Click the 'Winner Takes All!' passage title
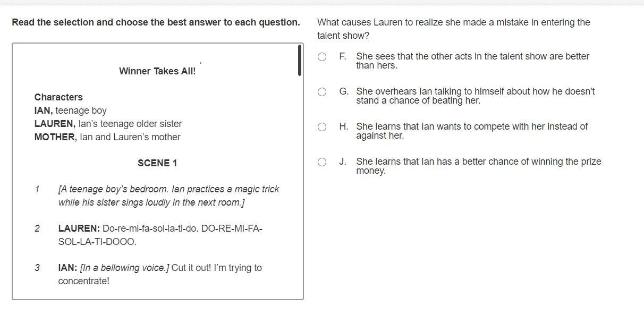The height and width of the screenshot is (314, 644). 157,71
